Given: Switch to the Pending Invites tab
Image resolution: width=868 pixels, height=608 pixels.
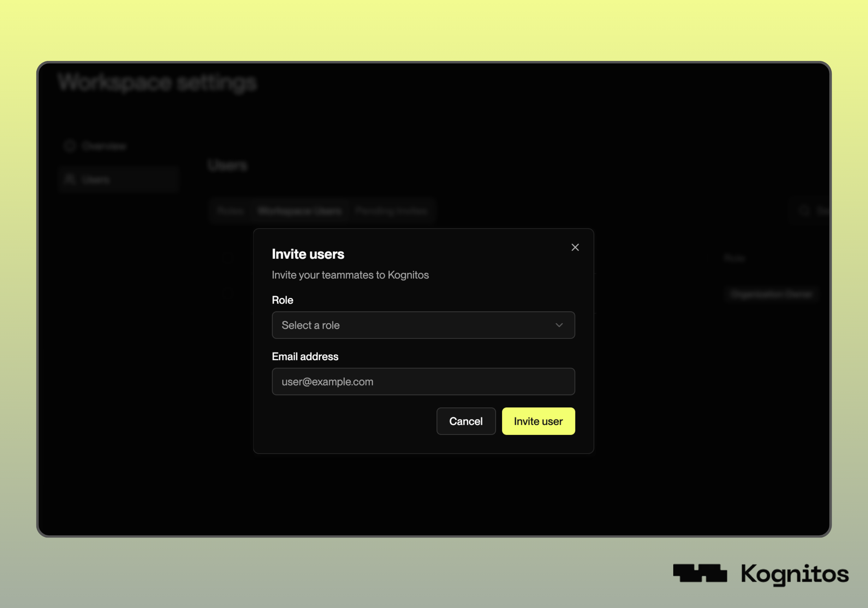Looking at the screenshot, I should [x=391, y=211].
